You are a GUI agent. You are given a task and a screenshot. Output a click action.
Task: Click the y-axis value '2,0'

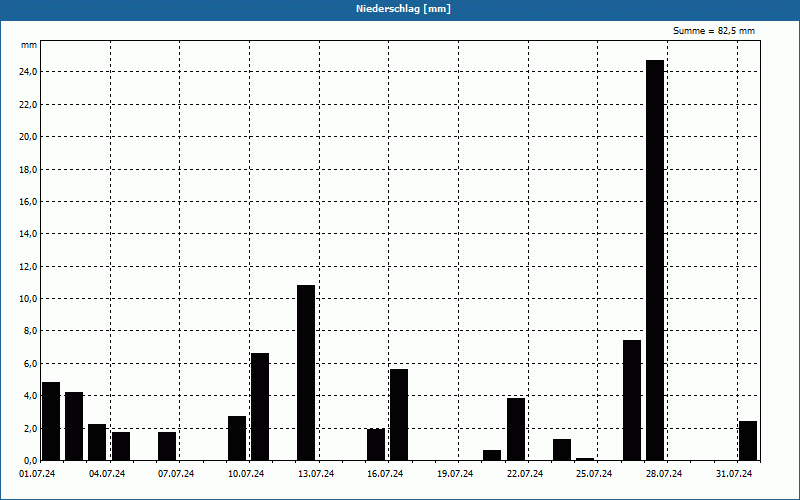pos(30,428)
